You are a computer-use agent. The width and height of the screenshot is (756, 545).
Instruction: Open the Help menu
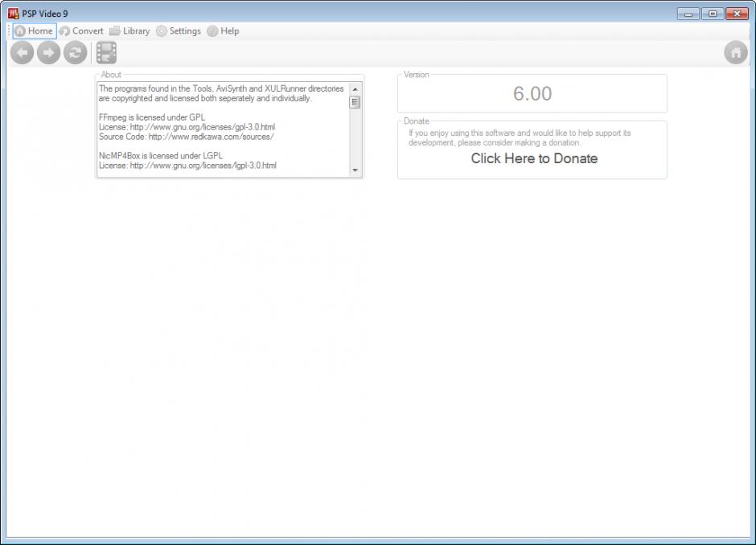(224, 31)
